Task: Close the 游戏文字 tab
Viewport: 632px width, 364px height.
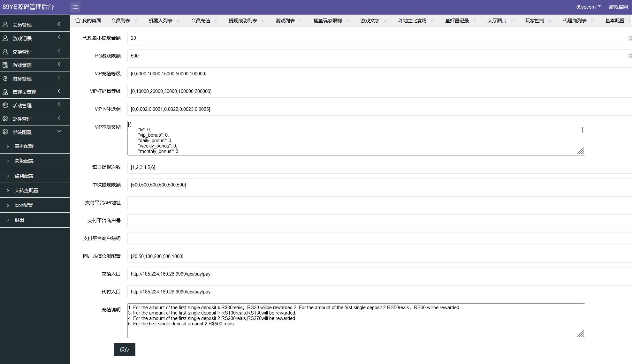Action: pyautogui.click(x=385, y=21)
